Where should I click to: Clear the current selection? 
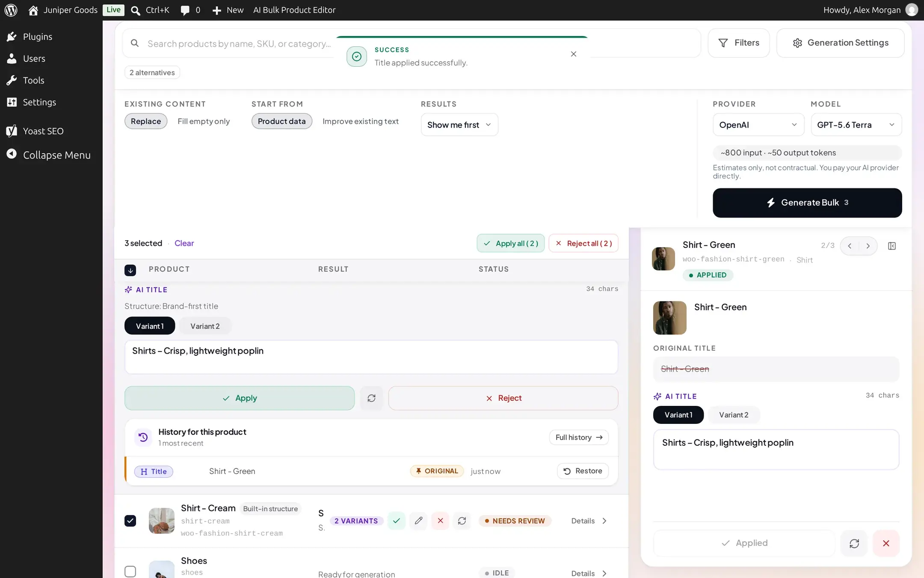point(184,243)
